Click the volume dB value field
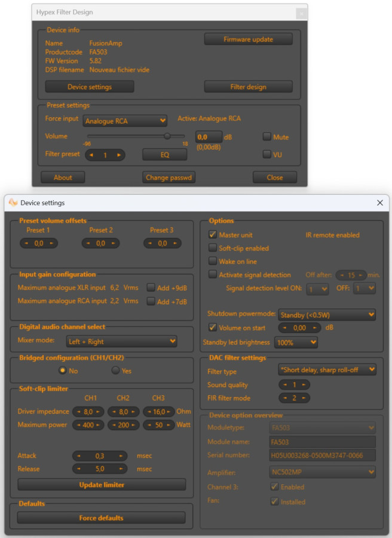The height and width of the screenshot is (538, 392). (x=209, y=137)
